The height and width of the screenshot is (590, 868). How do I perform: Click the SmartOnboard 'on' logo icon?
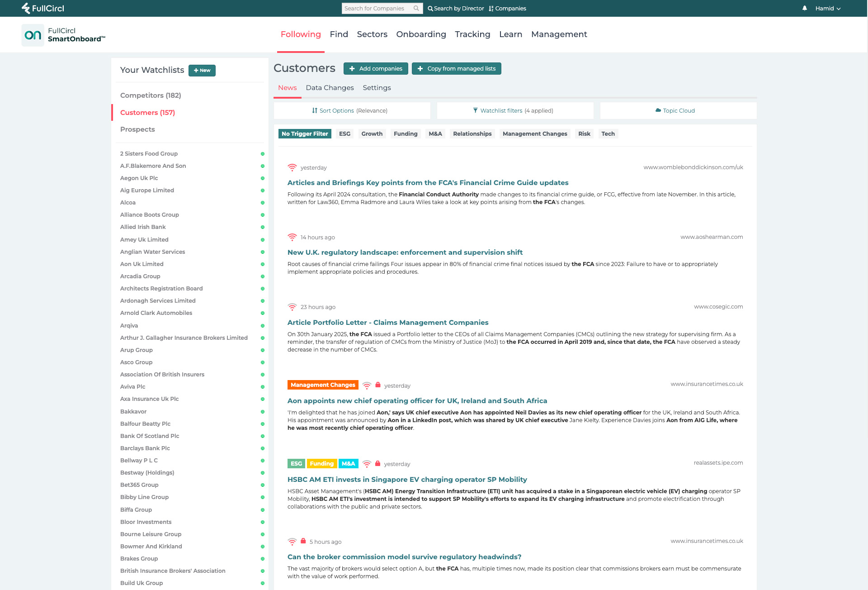point(33,35)
